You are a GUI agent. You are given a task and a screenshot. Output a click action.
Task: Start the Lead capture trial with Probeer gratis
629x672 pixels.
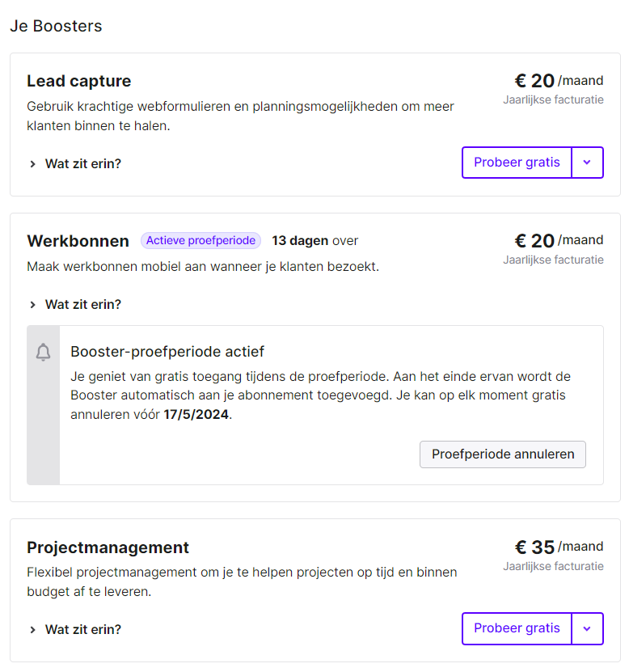pos(517,163)
